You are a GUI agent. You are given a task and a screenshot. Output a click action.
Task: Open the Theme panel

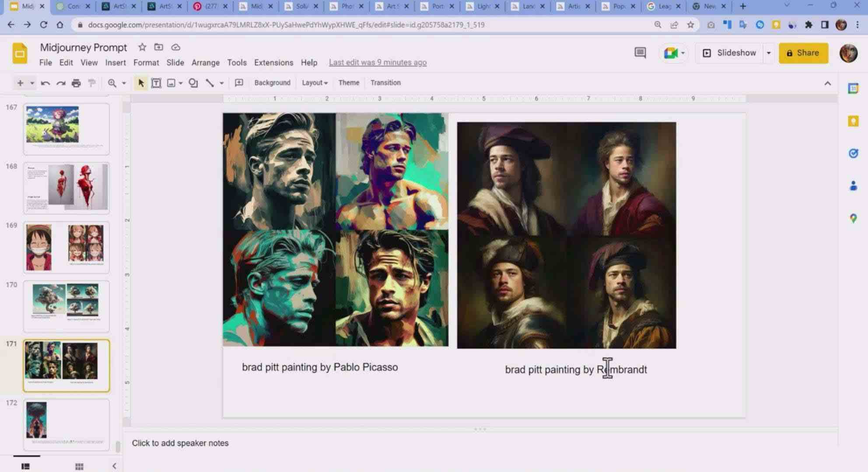click(x=349, y=82)
